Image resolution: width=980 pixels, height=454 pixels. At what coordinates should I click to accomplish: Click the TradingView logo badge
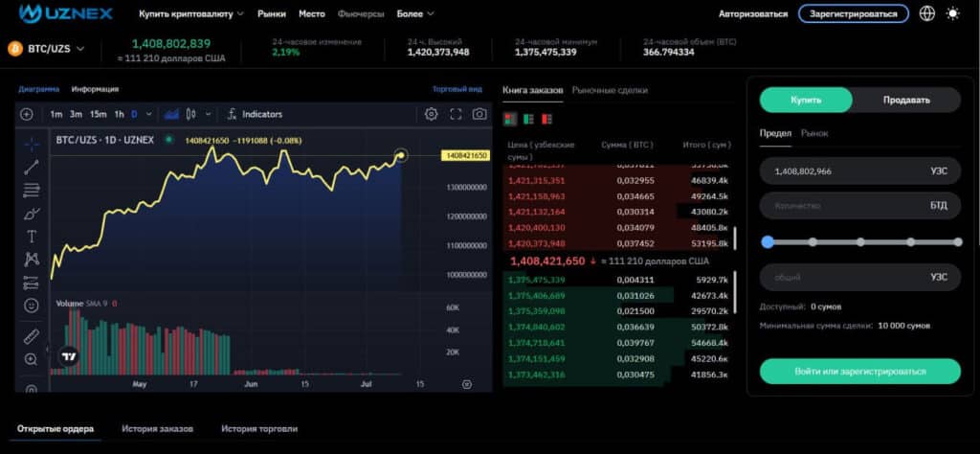[x=69, y=357]
